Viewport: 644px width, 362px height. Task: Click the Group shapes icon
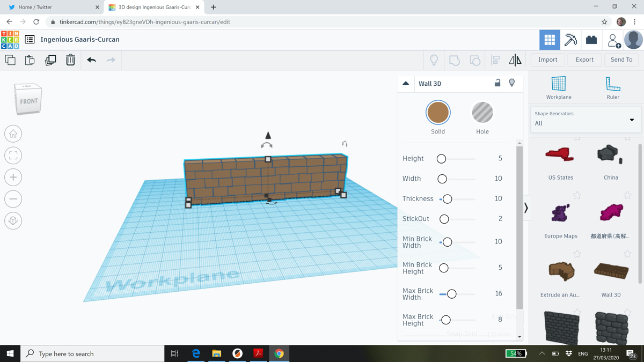coord(454,60)
